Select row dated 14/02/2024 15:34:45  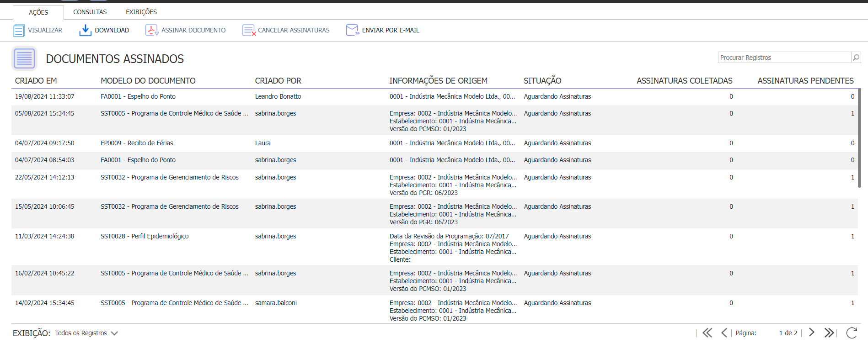click(x=434, y=310)
